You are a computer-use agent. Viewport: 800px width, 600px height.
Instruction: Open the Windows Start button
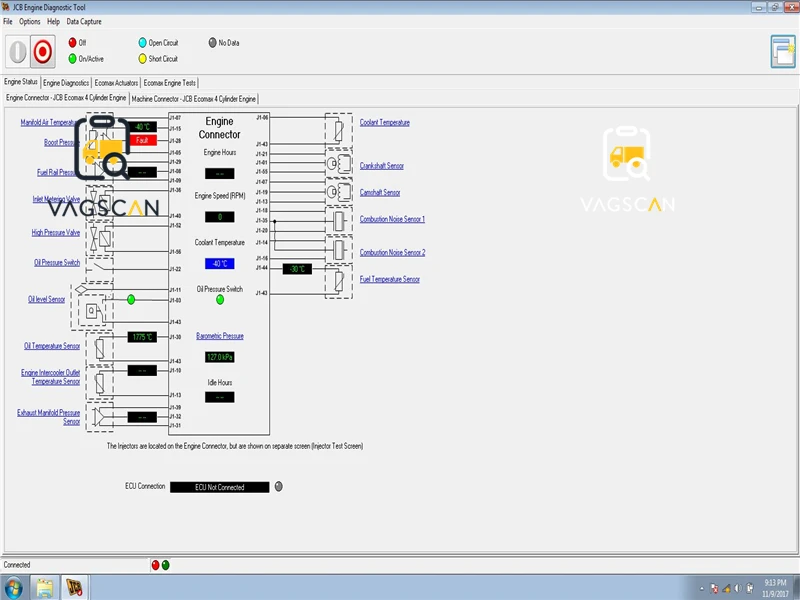13,587
